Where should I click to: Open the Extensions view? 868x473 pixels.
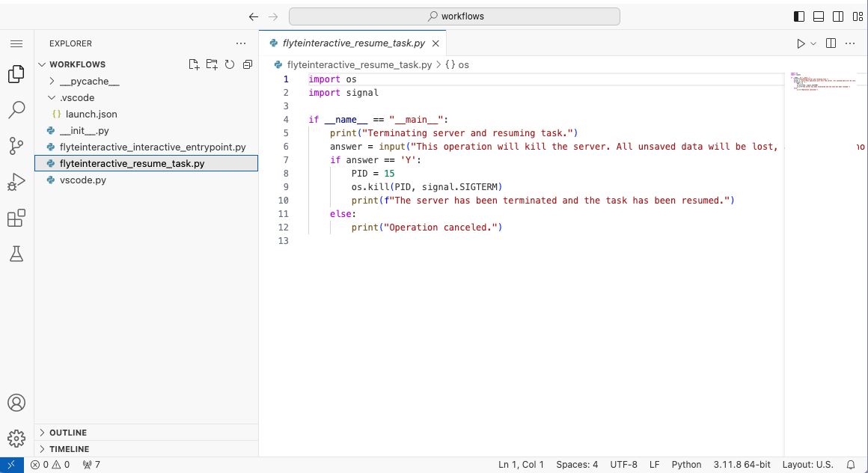tap(16, 219)
